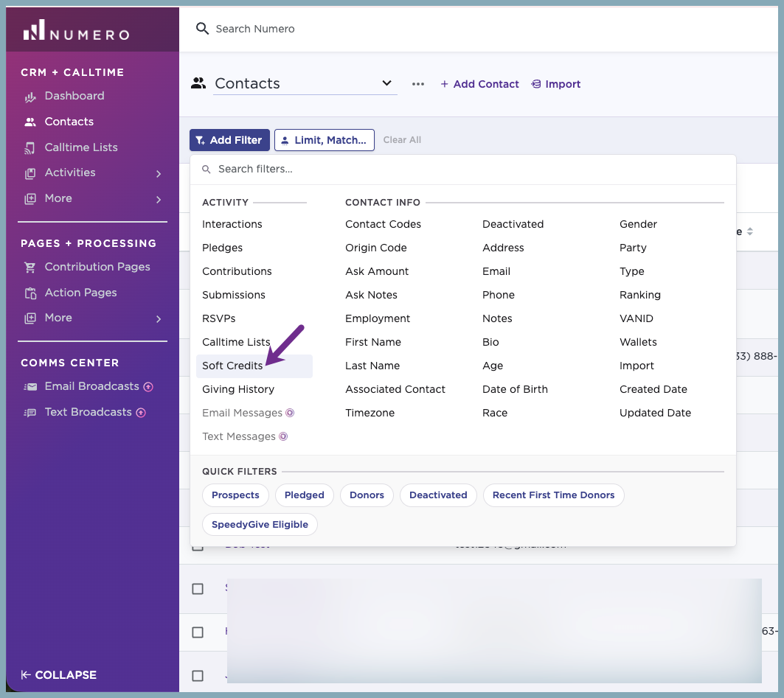Expand the Activities submenu chevron
784x698 pixels.
click(x=159, y=174)
